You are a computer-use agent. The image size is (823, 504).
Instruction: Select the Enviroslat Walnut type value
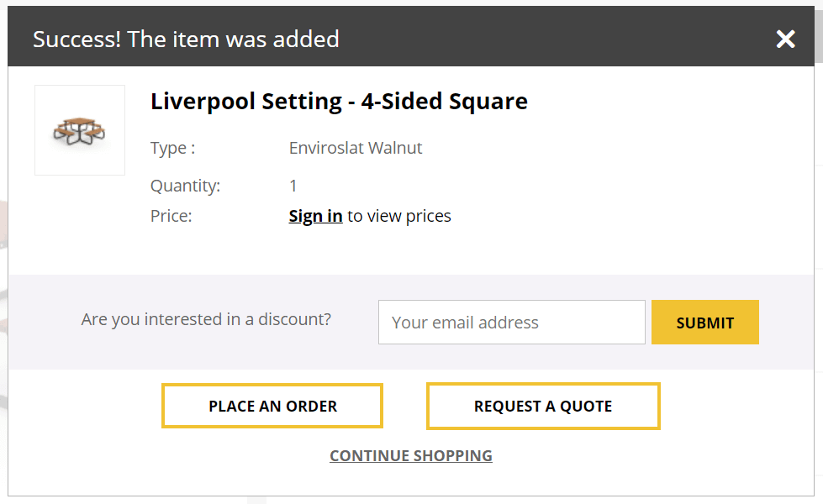coord(356,148)
